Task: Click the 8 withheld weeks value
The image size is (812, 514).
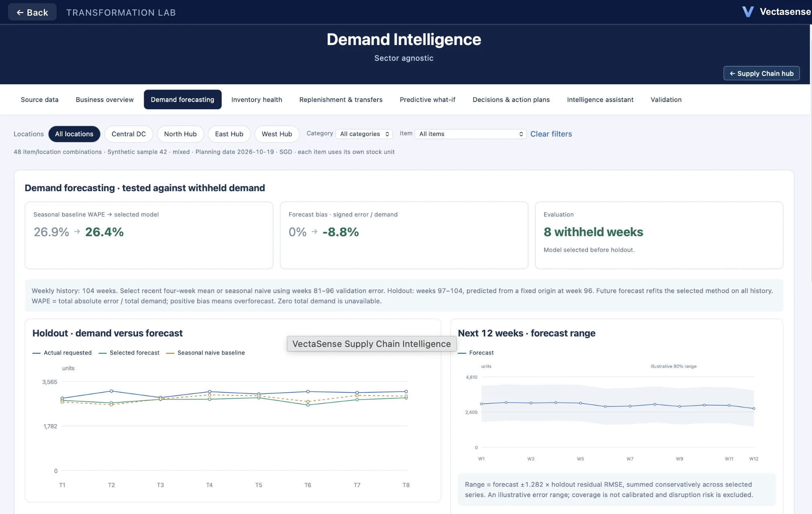Action: [x=593, y=232]
